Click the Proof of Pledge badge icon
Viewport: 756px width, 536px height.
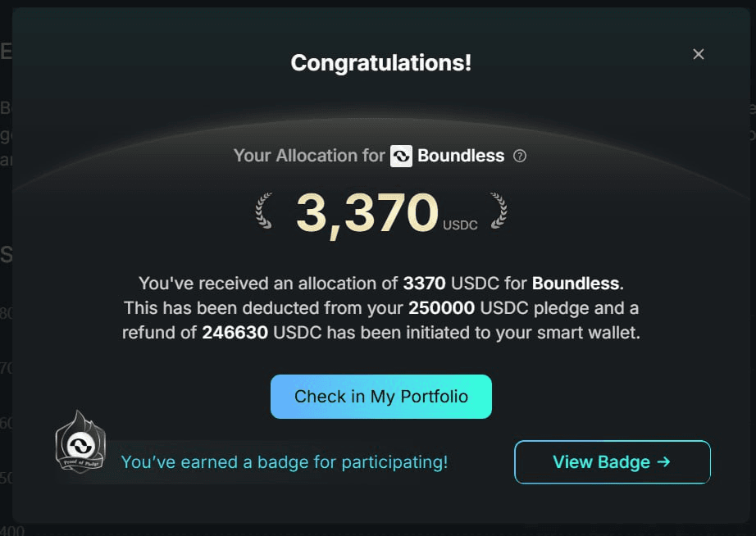pos(80,442)
